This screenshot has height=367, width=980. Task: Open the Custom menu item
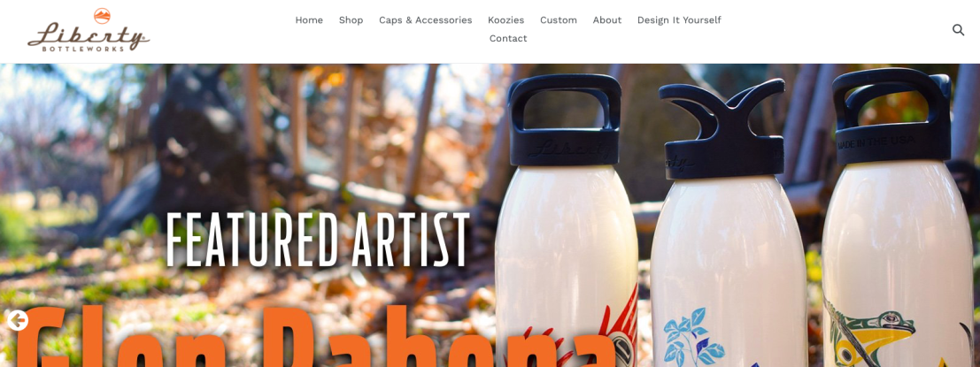pos(558,20)
